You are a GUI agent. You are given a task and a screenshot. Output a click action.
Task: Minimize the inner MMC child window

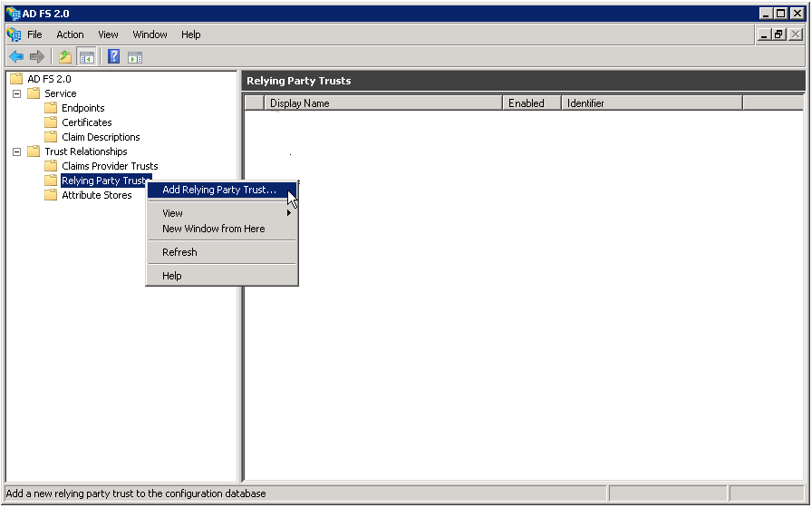764,34
